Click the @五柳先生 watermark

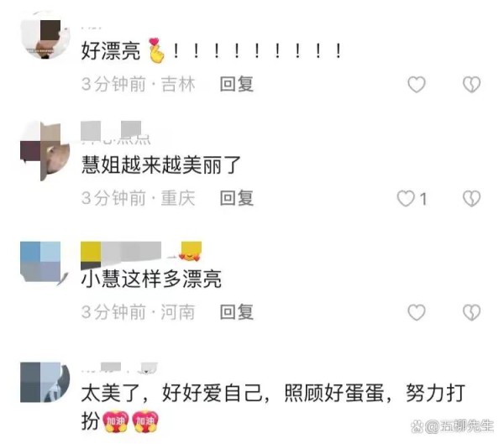coord(452,426)
